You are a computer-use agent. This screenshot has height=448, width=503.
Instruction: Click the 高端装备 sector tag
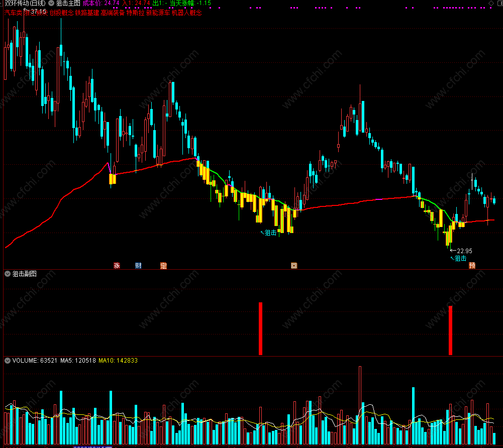coord(113,13)
